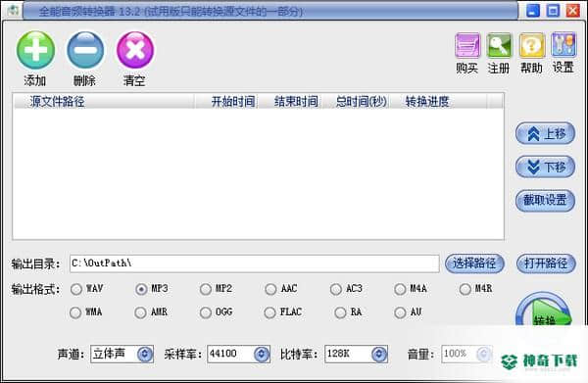Expand the channel (声道) dropdown
The width and height of the screenshot is (588, 383).
click(145, 354)
